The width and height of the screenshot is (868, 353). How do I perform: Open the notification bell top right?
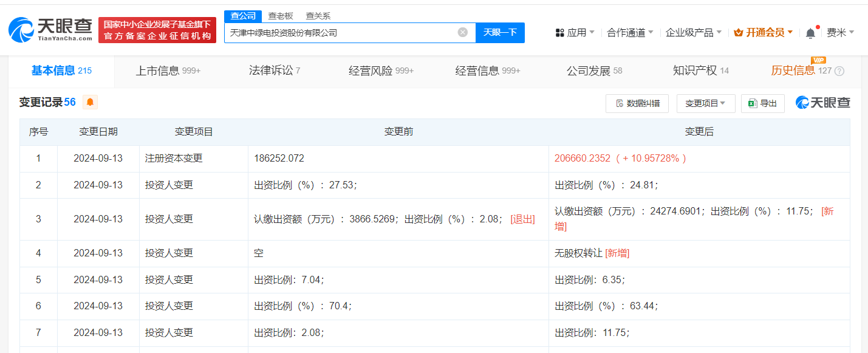[810, 32]
